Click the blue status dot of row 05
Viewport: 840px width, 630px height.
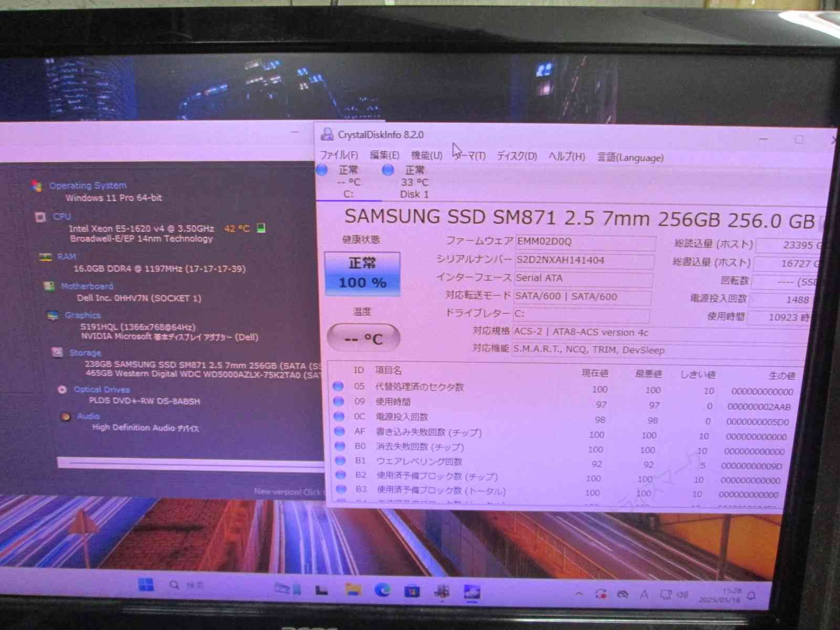pos(338,386)
